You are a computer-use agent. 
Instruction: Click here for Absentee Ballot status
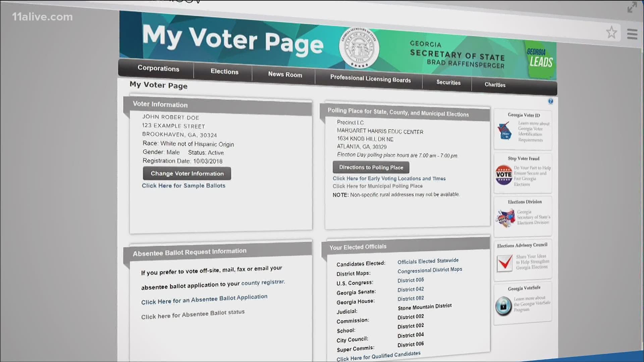193,312
